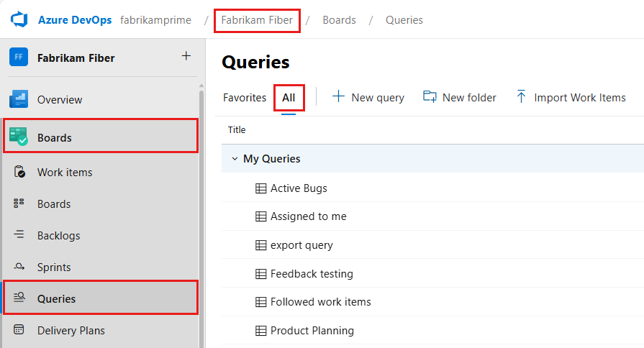Click the Boards hub icon in sidebar
Viewport: 644px width, 348px height.
(19, 137)
